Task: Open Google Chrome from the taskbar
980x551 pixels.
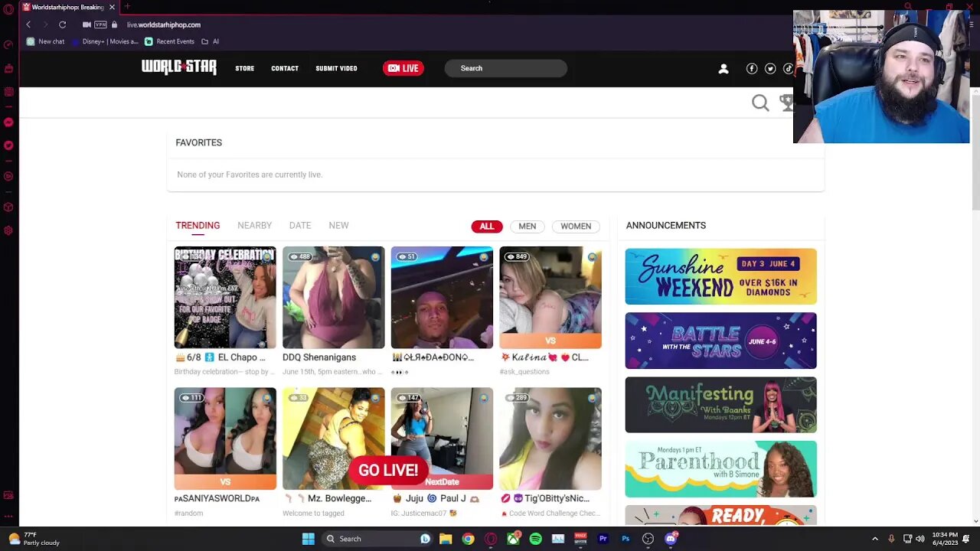Action: tap(468, 539)
